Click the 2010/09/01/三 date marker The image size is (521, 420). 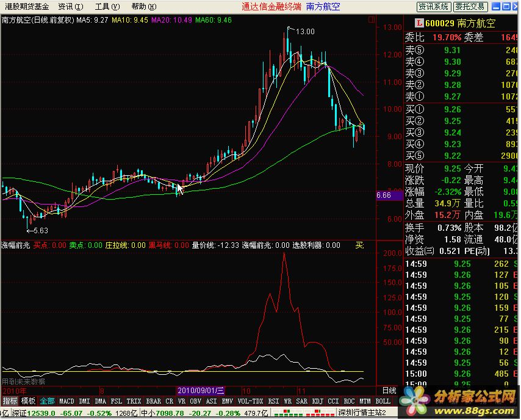201,391
